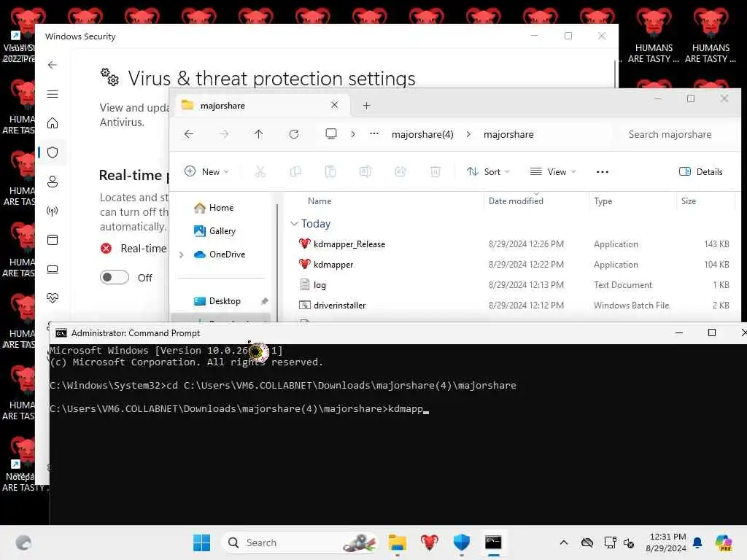Switch to Command Prompt on taskbar
Screen dimensions: 747x560
(x=493, y=542)
